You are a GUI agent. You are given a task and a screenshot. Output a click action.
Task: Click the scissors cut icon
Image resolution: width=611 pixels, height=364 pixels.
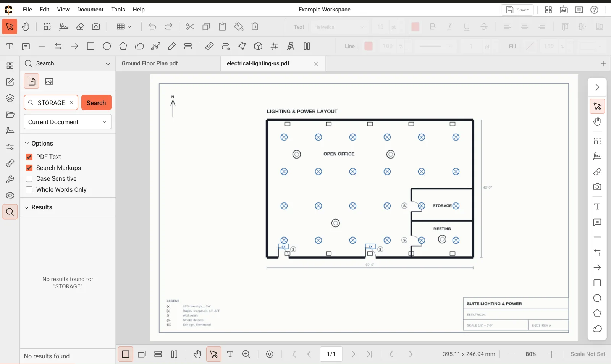[190, 27]
